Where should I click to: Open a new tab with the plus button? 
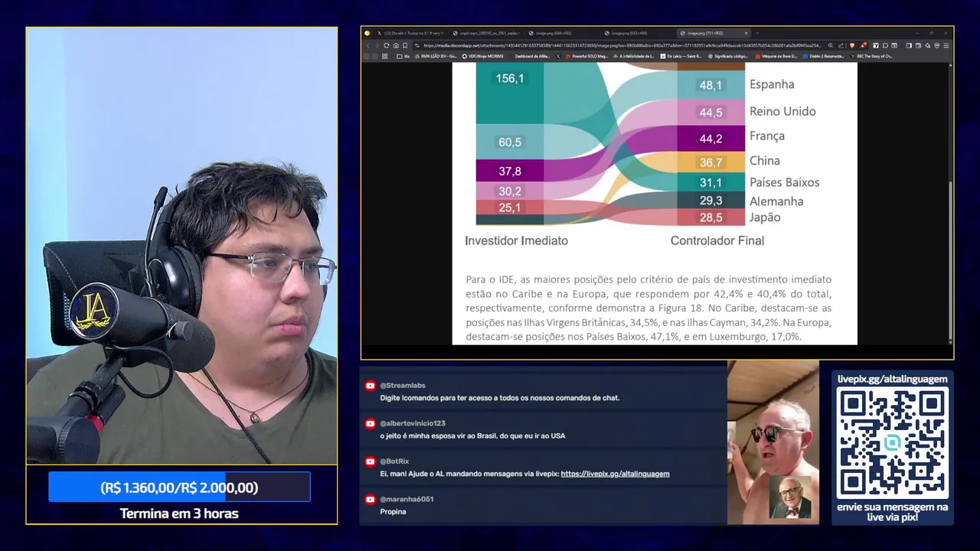(757, 33)
